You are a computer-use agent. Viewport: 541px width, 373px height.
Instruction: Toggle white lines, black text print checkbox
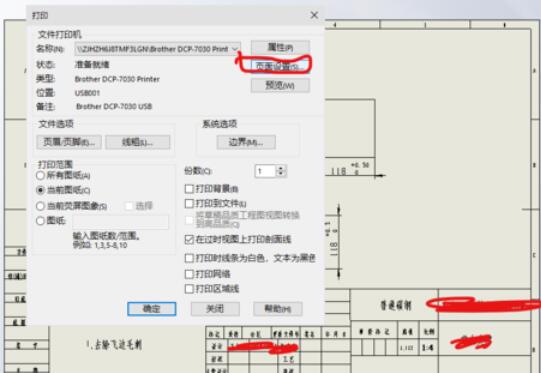(x=189, y=258)
